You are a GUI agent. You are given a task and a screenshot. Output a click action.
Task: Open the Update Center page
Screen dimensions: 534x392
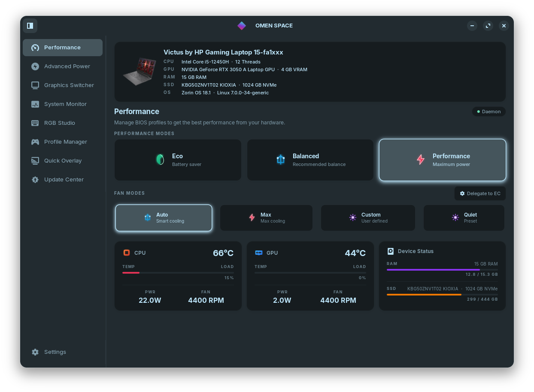click(63, 180)
